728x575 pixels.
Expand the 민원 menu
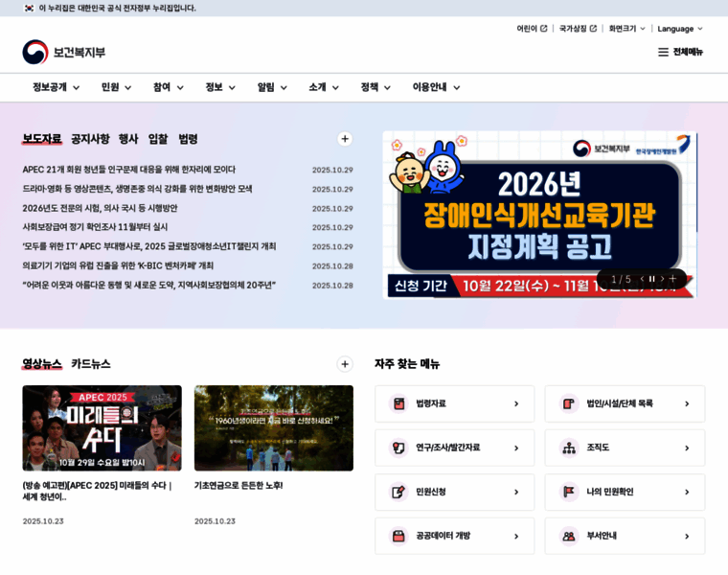point(116,87)
